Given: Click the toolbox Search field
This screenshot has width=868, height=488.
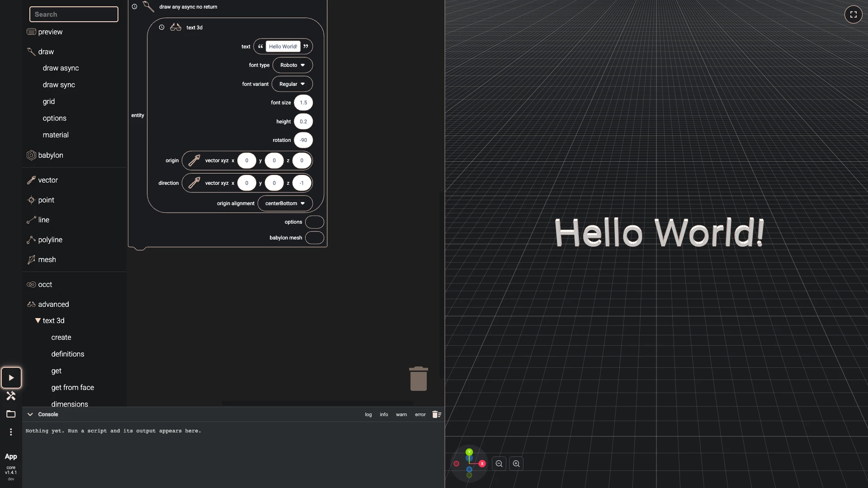Looking at the screenshot, I should tap(74, 14).
